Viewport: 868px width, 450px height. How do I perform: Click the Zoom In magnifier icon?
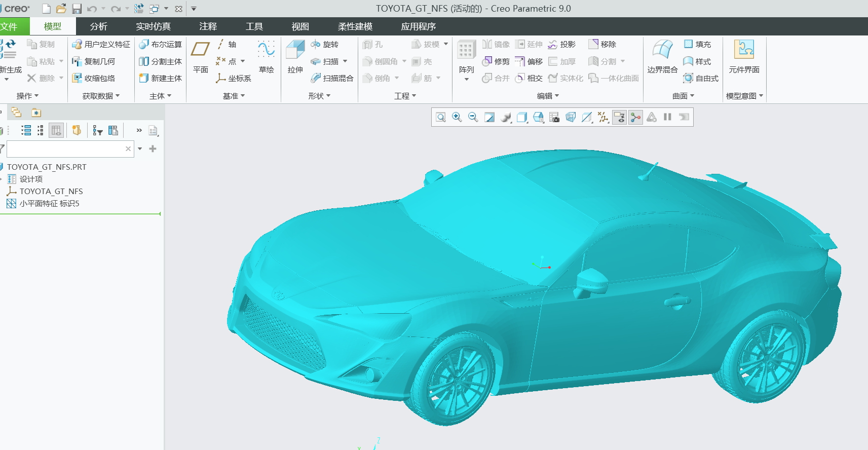coord(457,118)
